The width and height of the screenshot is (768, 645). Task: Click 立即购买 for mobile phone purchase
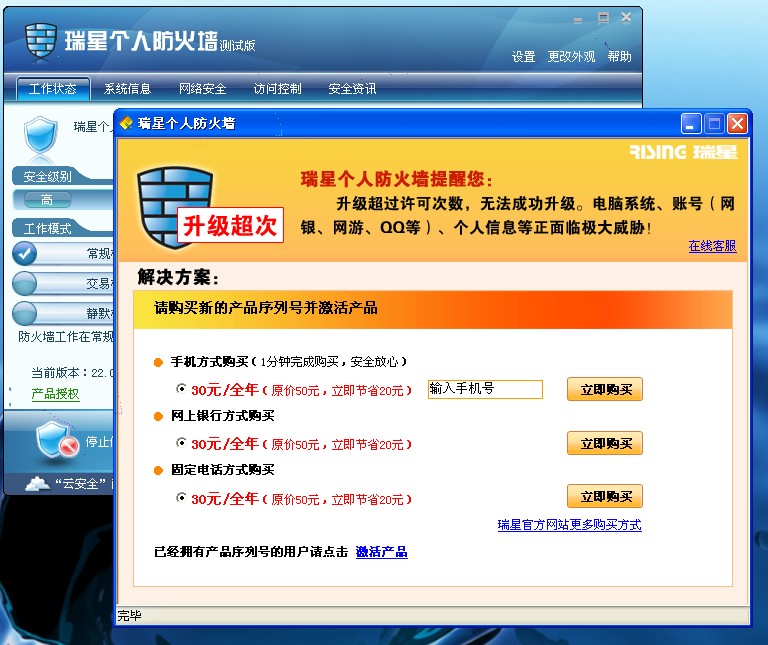click(605, 389)
